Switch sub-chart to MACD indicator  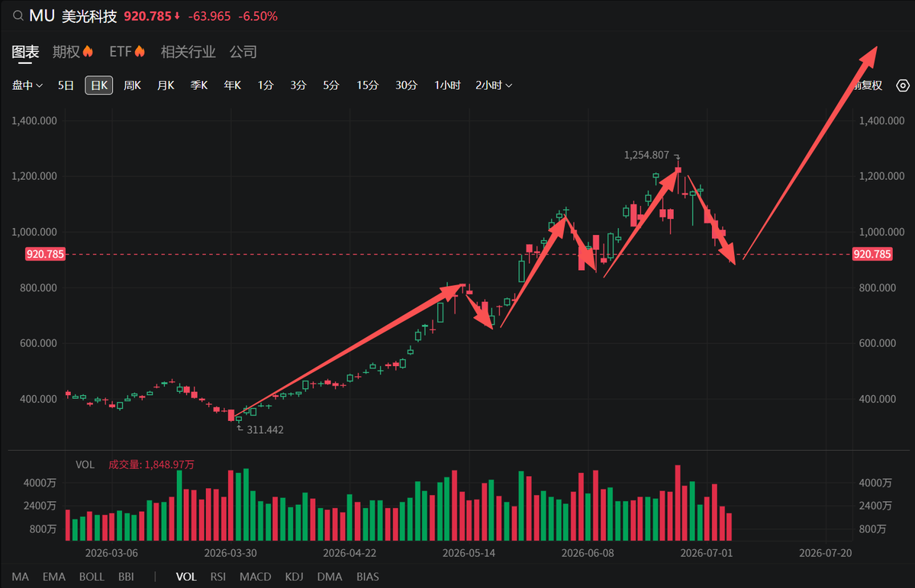255,577
